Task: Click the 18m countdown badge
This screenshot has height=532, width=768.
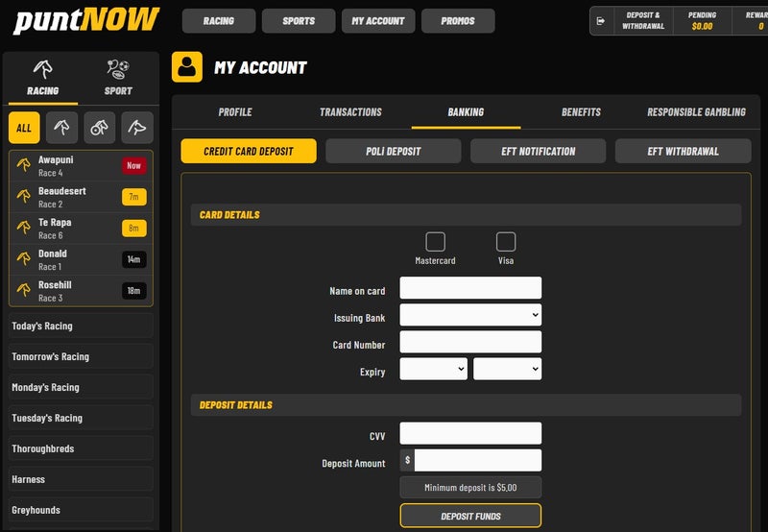Action: coord(134,291)
